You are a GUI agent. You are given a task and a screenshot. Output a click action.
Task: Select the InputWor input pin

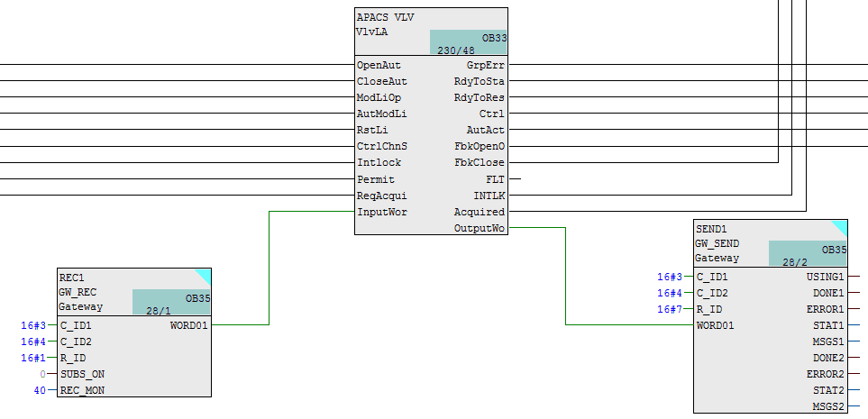pyautogui.click(x=382, y=212)
